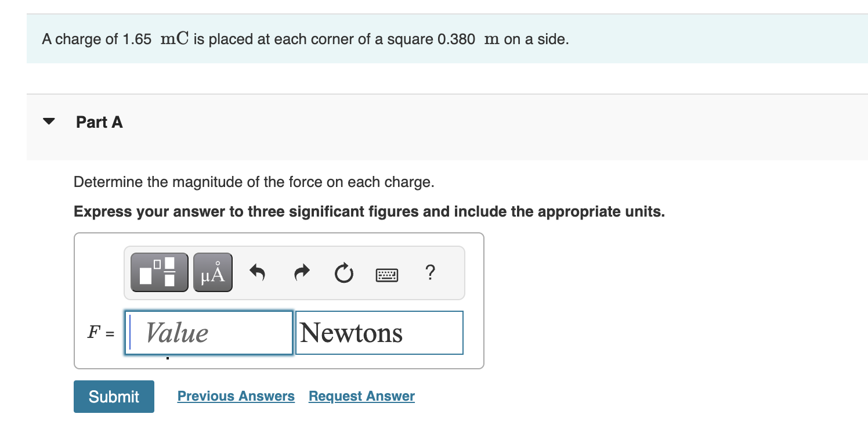This screenshot has width=868, height=439.
Task: Select the superscript template tool
Action: pyautogui.click(x=158, y=271)
